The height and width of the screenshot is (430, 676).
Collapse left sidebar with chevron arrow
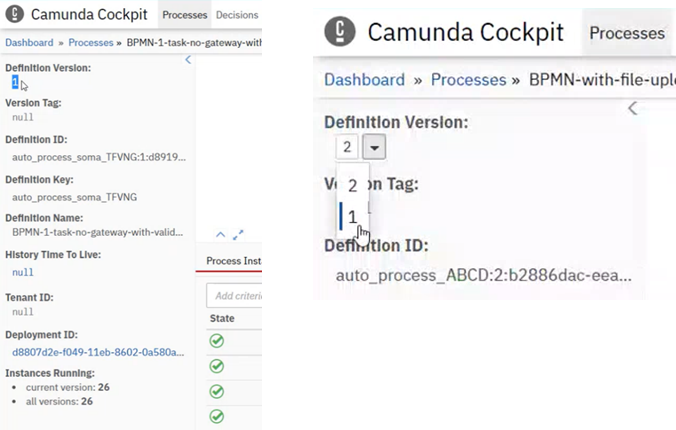(188, 60)
